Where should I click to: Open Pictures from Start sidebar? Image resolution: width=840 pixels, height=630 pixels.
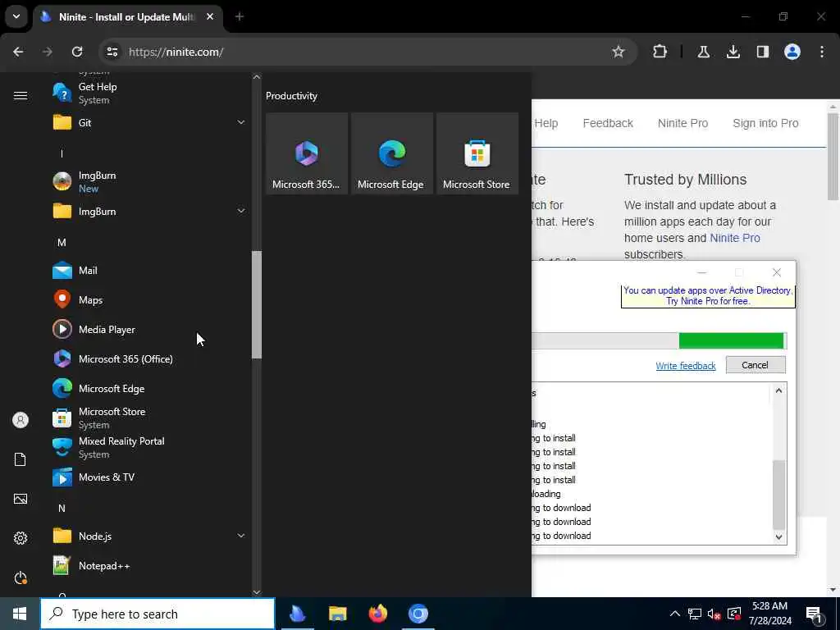[21, 499]
